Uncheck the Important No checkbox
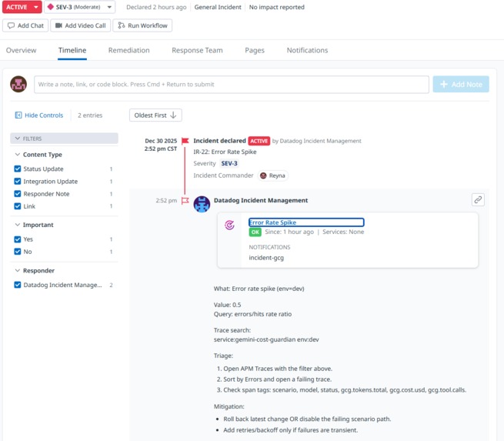504x441 pixels. coord(18,252)
